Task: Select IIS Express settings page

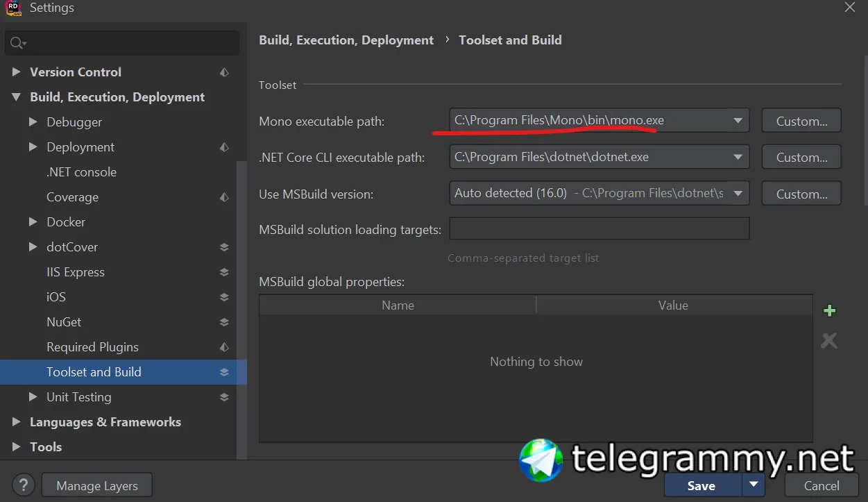Action: (x=76, y=272)
